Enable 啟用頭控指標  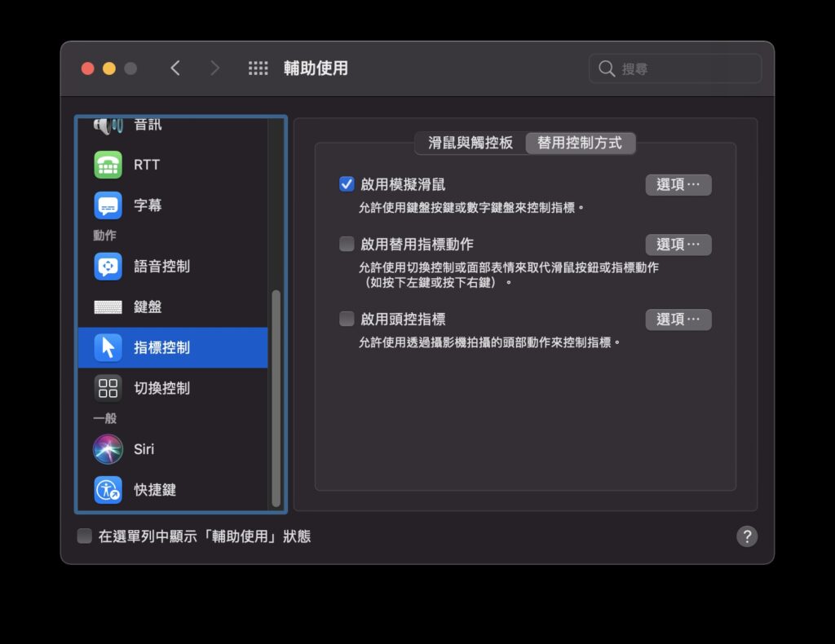click(347, 320)
